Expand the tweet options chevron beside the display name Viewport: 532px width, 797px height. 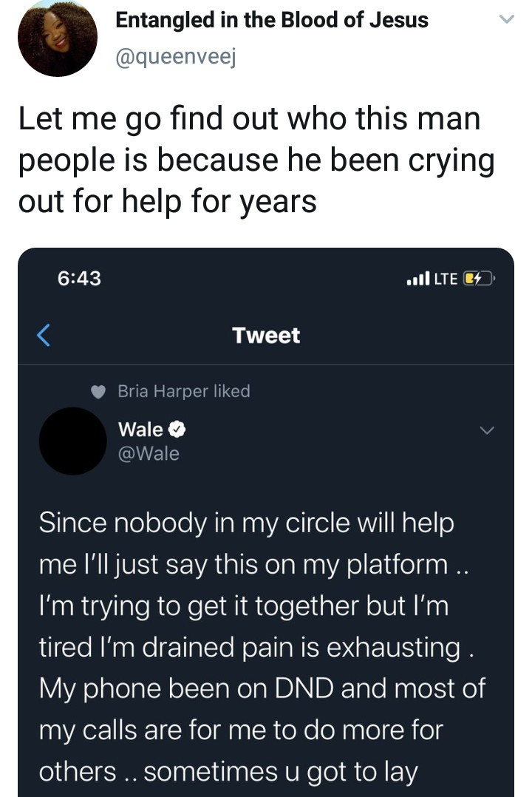click(x=507, y=20)
